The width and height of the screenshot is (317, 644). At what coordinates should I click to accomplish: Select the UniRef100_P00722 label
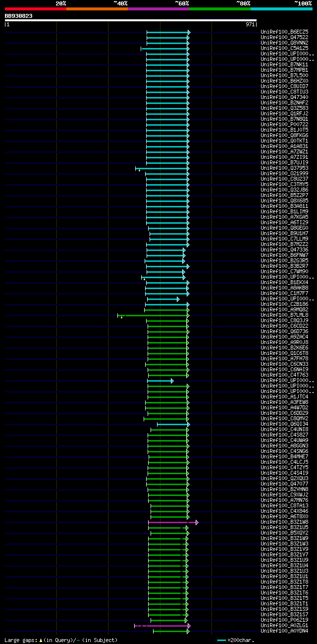coord(284,125)
